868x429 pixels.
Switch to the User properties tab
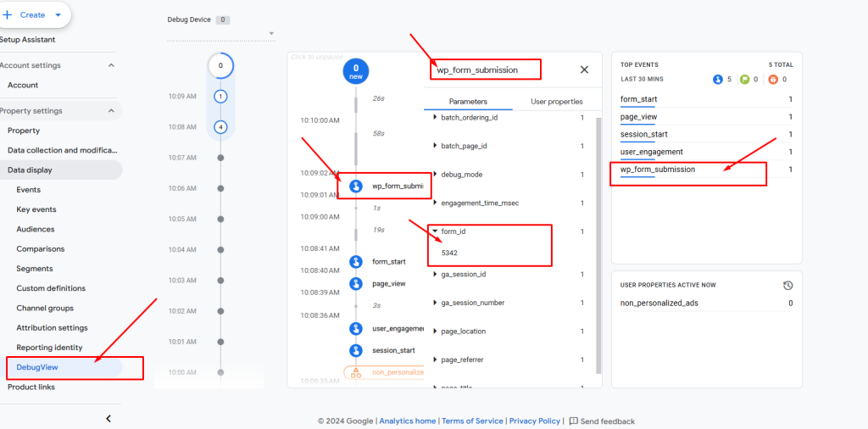556,102
